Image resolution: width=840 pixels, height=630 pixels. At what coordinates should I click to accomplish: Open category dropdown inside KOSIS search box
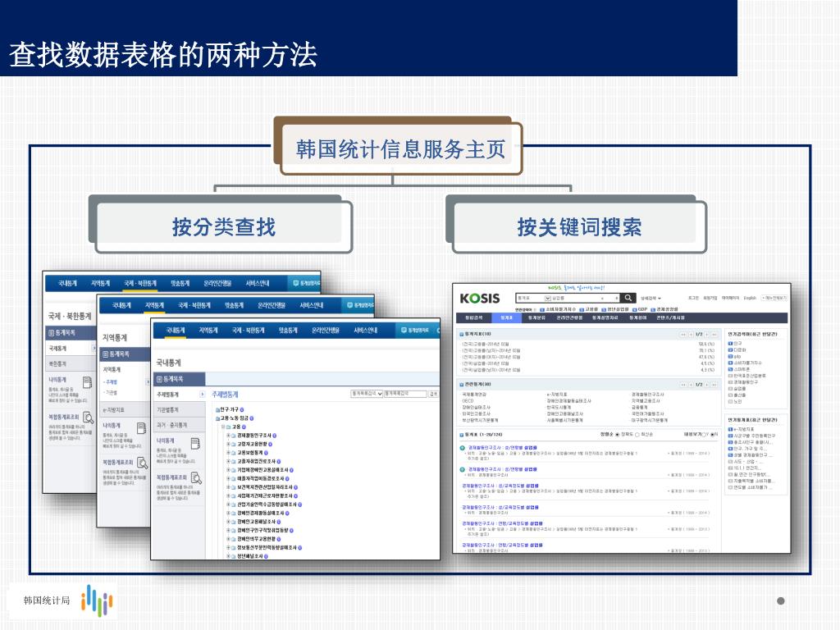(547, 299)
